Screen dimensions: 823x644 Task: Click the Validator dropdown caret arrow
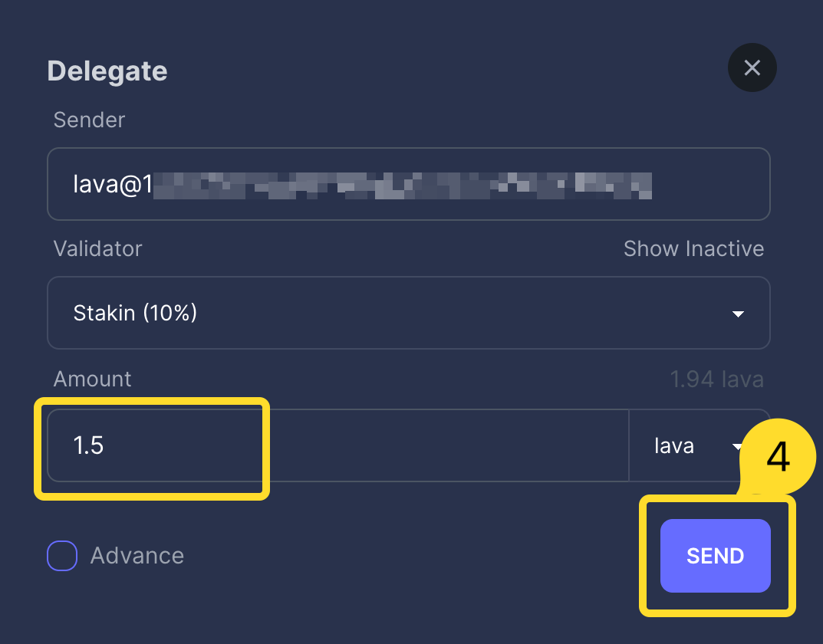(738, 314)
